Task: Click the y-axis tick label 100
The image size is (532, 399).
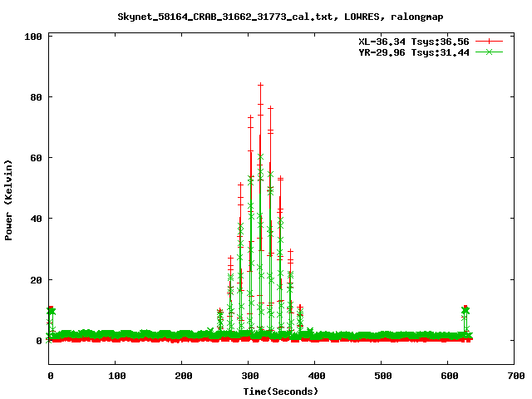Action: tap(33, 37)
